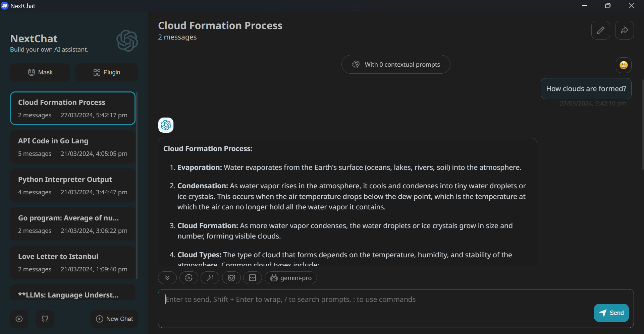Open the chat settings circular A icon
Viewport: 644px width, 334px height.
(x=189, y=278)
